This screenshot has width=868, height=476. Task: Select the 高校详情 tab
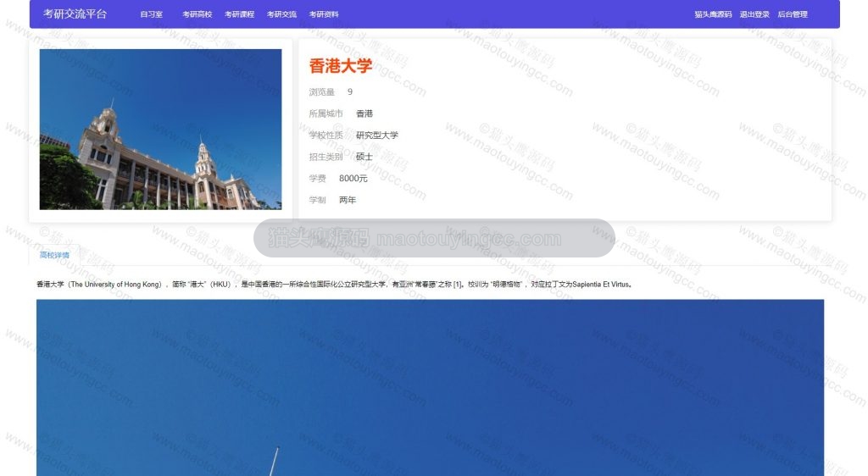54,255
